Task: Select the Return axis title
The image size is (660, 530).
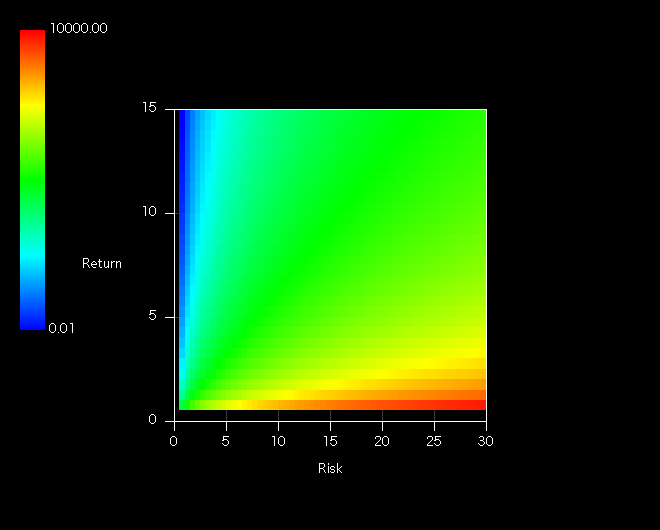Action: (102, 264)
